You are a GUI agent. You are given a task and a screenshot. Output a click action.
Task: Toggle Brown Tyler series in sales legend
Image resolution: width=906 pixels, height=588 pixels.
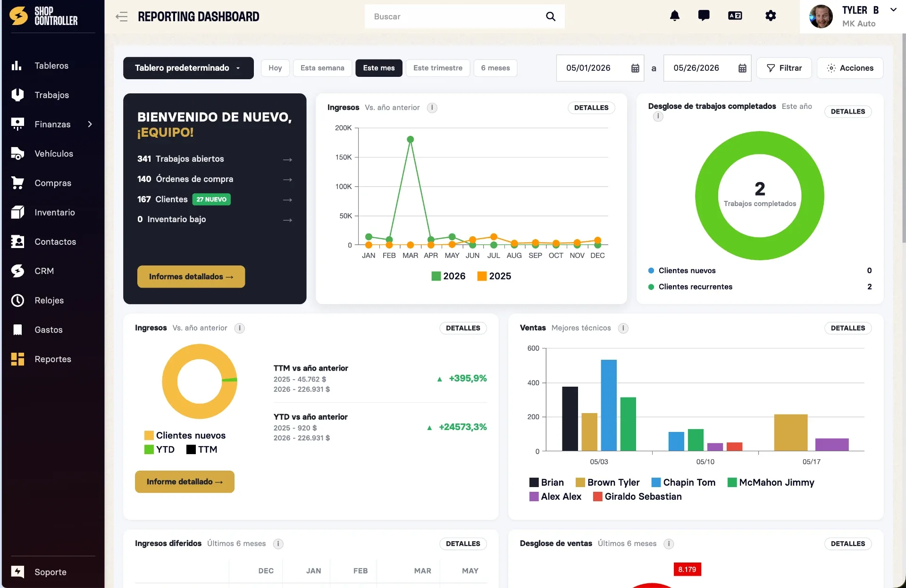click(x=608, y=482)
